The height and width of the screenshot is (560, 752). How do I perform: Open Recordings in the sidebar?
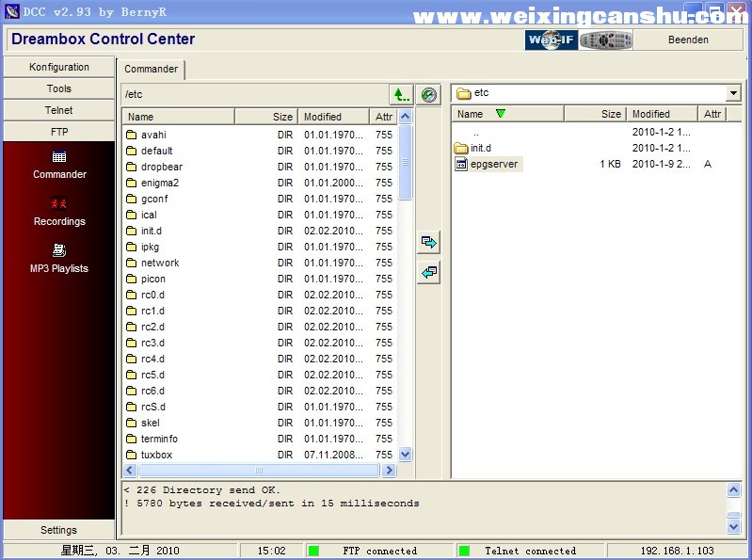(x=59, y=212)
